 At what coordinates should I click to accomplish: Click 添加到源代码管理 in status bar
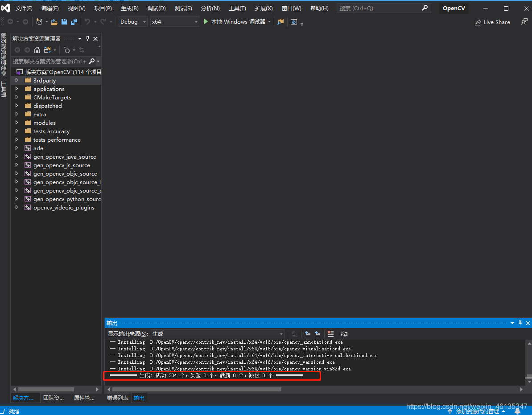[477, 411]
